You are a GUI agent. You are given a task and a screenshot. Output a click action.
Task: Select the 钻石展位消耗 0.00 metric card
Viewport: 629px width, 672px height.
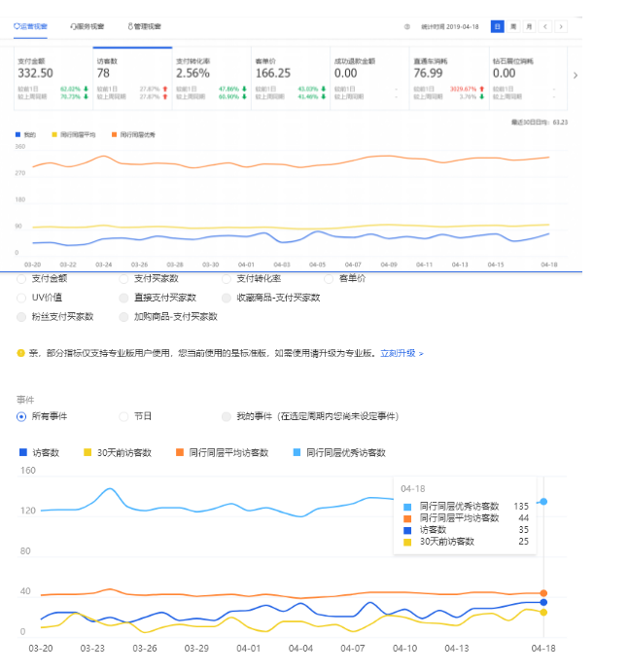pyautogui.click(x=528, y=79)
